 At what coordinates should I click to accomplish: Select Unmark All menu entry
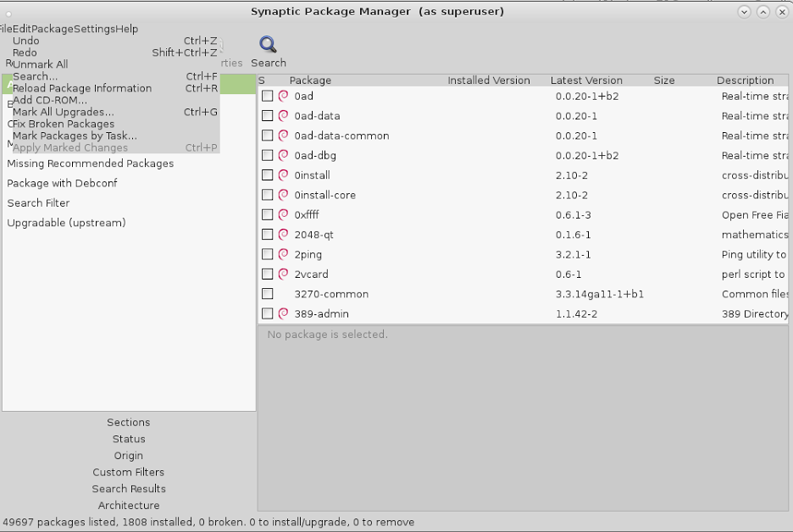tap(115, 64)
